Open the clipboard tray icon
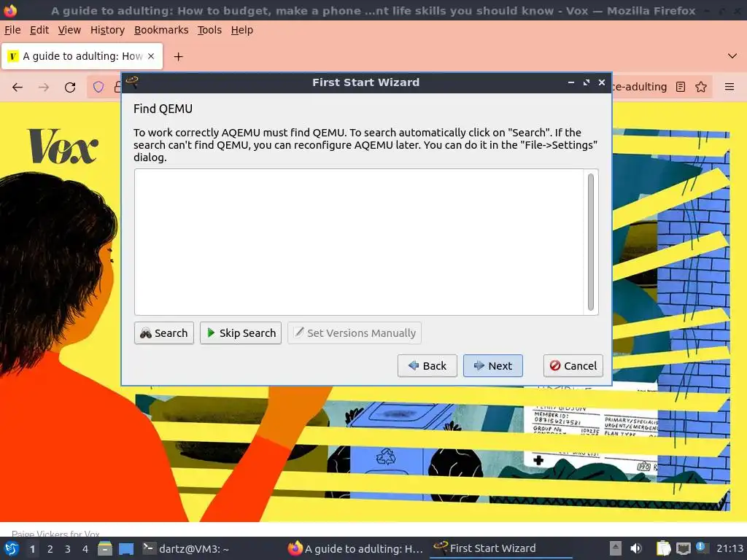 coord(663,548)
